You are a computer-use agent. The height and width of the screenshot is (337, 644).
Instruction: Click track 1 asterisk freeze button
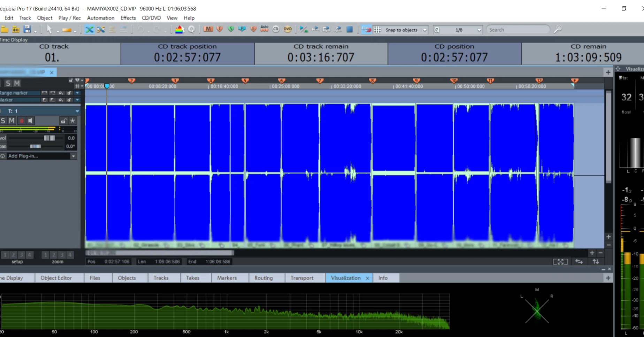72,121
